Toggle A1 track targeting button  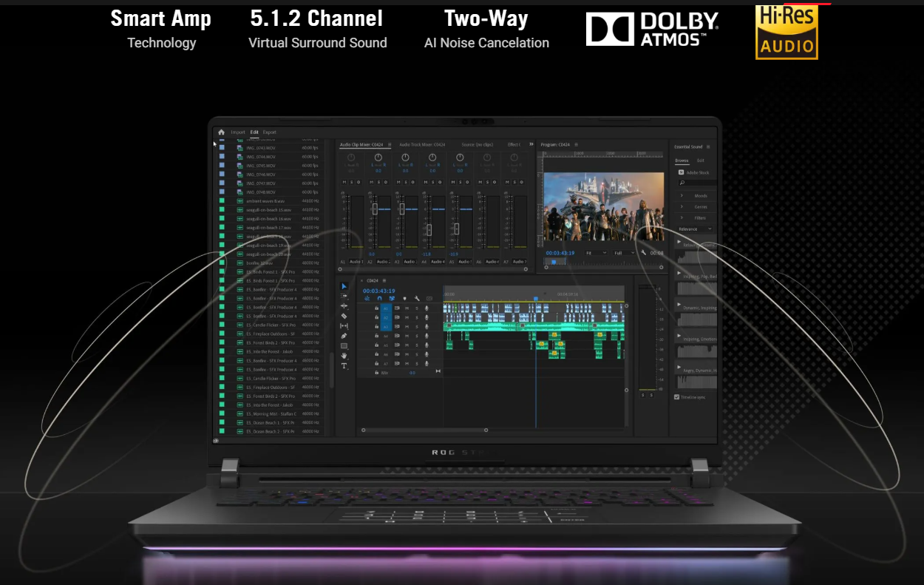pos(386,308)
